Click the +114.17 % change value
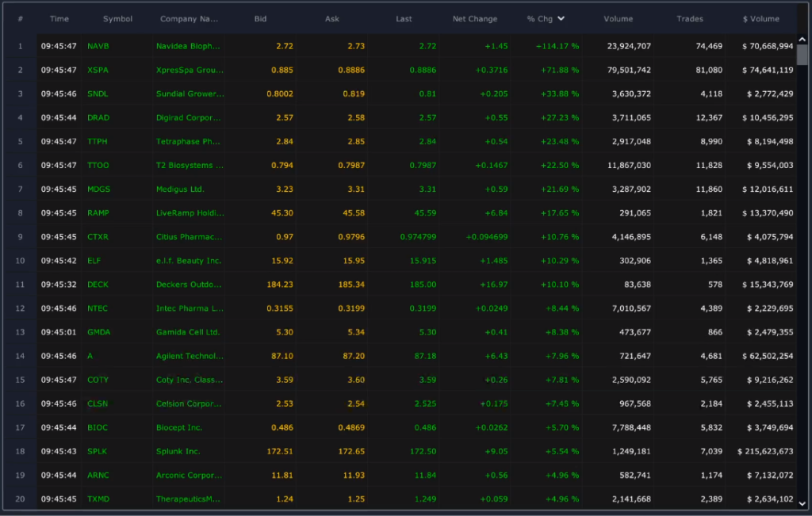The height and width of the screenshot is (516, 812). coord(557,46)
